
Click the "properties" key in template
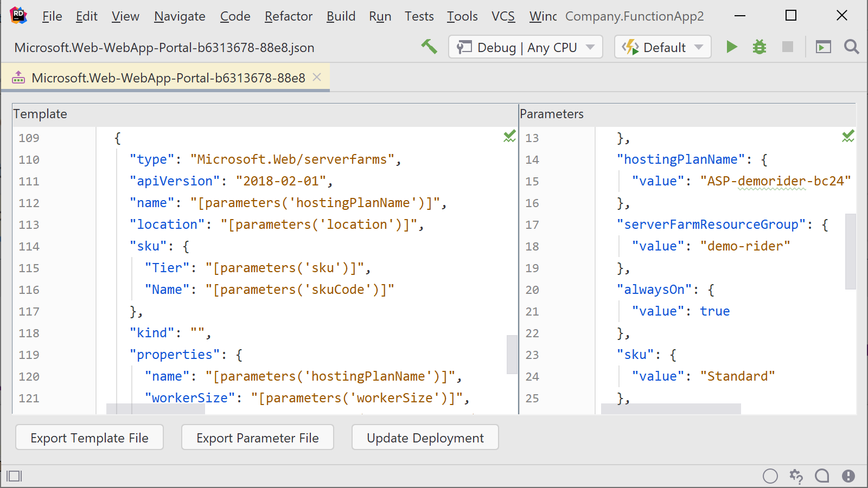pyautogui.click(x=175, y=355)
